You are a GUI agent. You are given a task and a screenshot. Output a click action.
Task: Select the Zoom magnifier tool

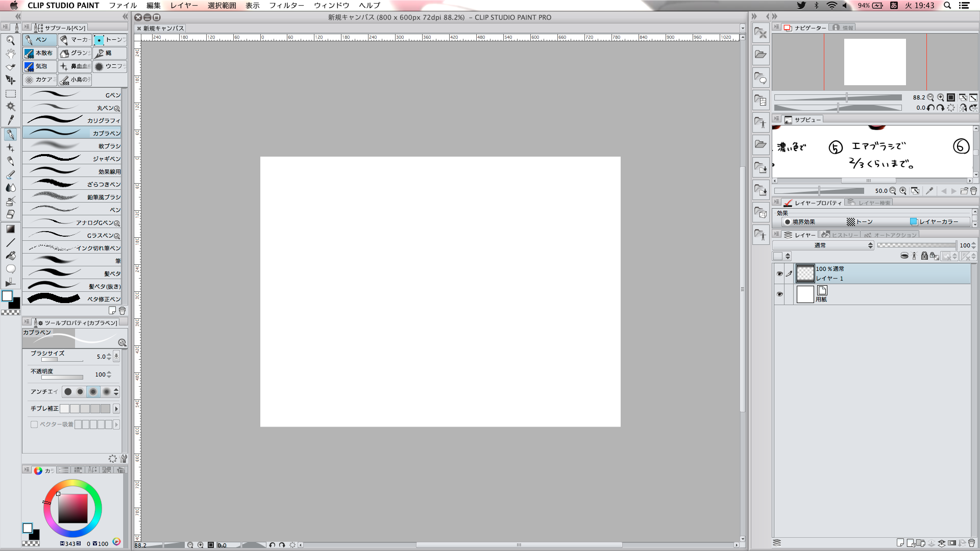pyautogui.click(x=10, y=40)
